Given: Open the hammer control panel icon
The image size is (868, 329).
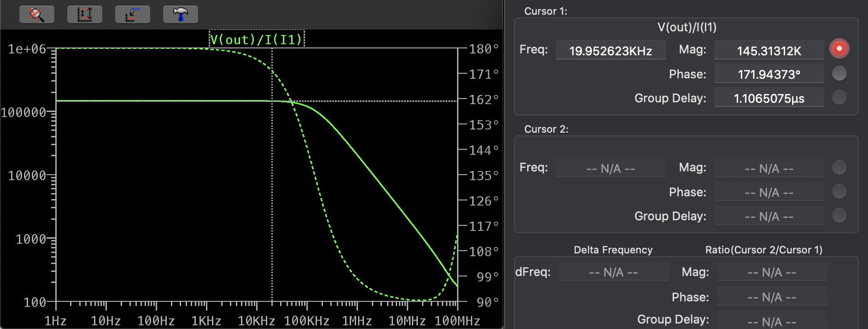Looking at the screenshot, I should (181, 14).
